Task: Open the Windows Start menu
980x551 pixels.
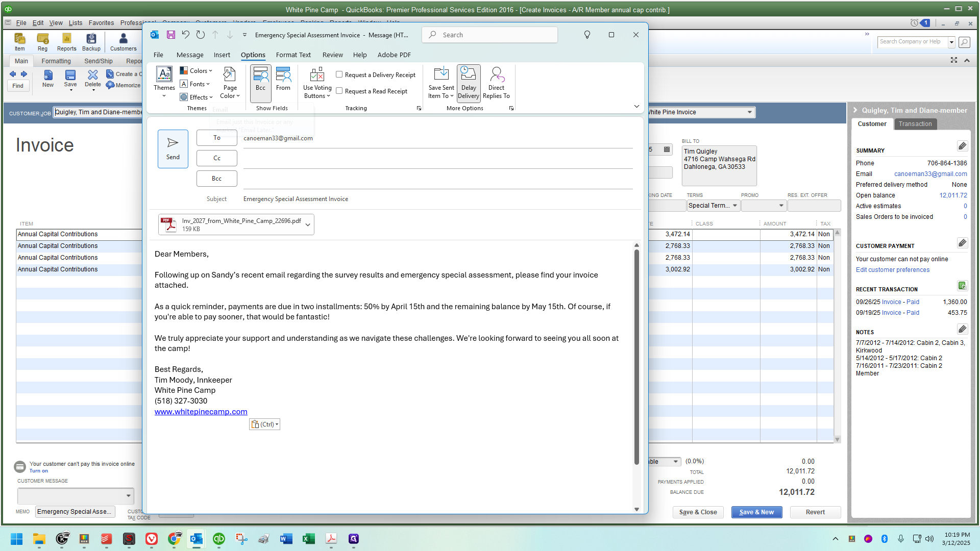Action: click(16, 539)
